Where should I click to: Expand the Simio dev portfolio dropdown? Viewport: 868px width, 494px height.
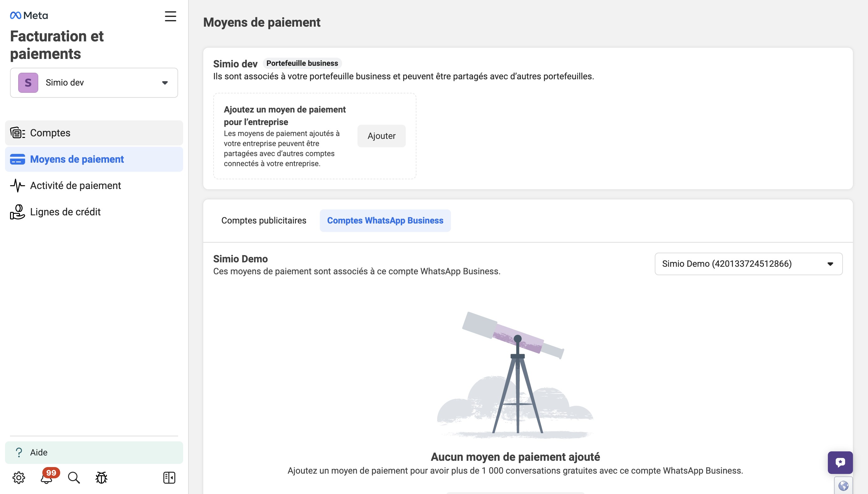coord(165,83)
